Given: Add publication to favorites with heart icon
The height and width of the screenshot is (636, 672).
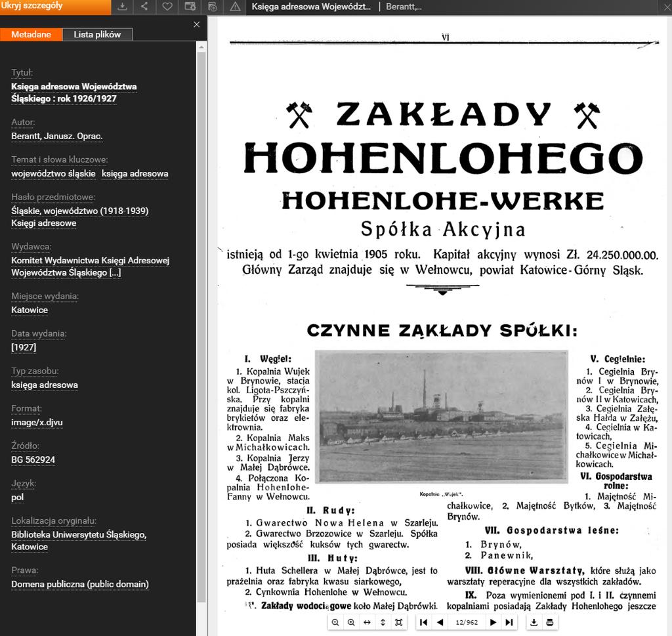Looking at the screenshot, I should 167,7.
